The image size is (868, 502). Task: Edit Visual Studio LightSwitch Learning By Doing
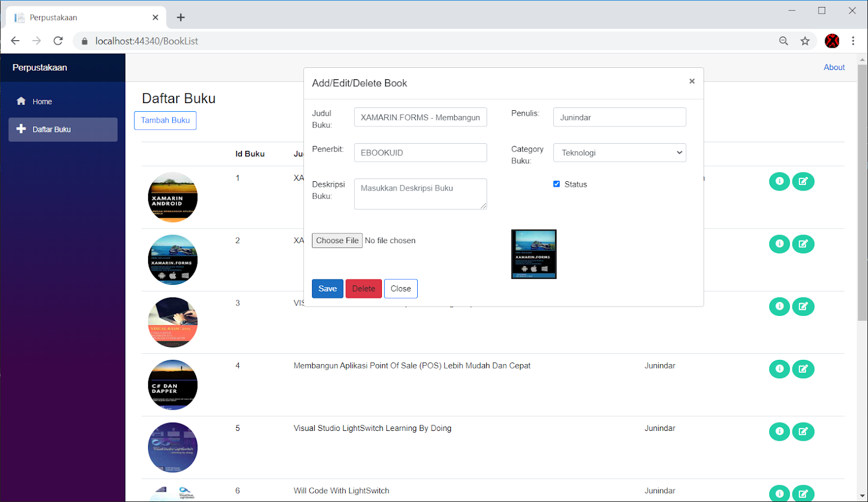803,431
